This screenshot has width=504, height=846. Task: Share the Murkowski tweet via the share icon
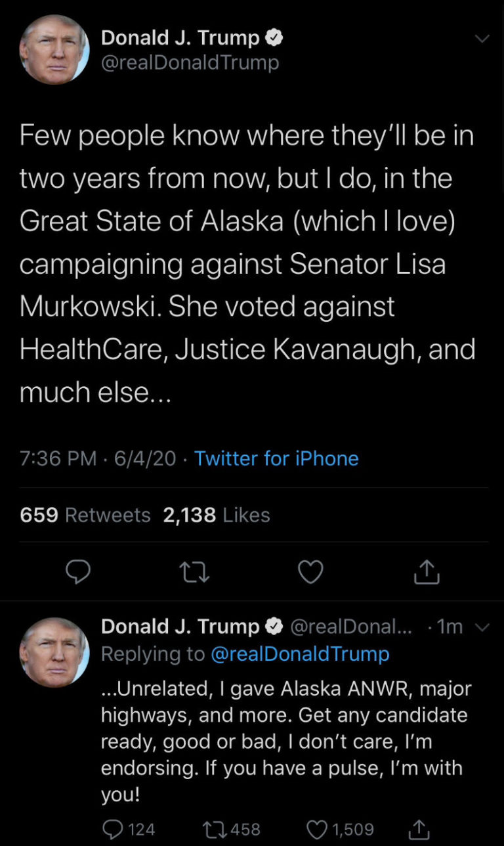(x=427, y=571)
